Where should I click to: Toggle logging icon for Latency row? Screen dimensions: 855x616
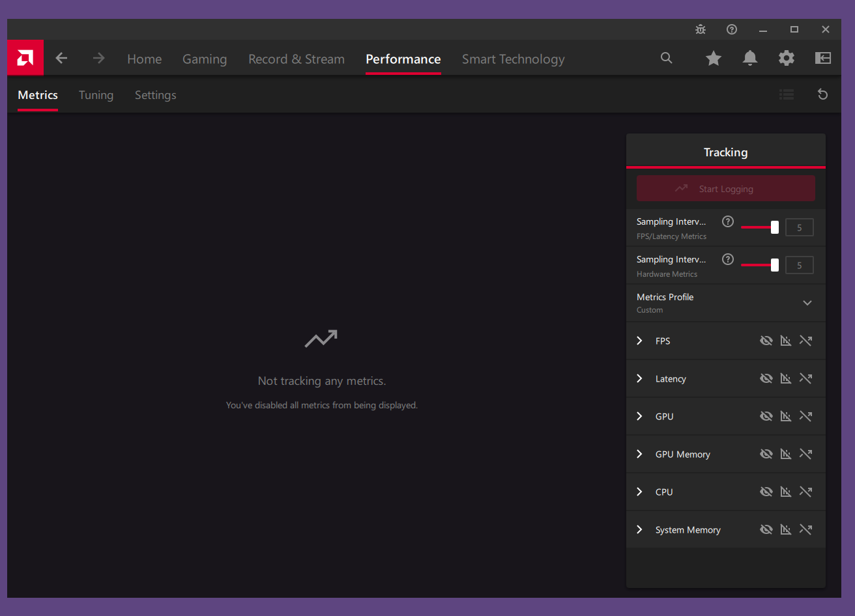pos(805,378)
